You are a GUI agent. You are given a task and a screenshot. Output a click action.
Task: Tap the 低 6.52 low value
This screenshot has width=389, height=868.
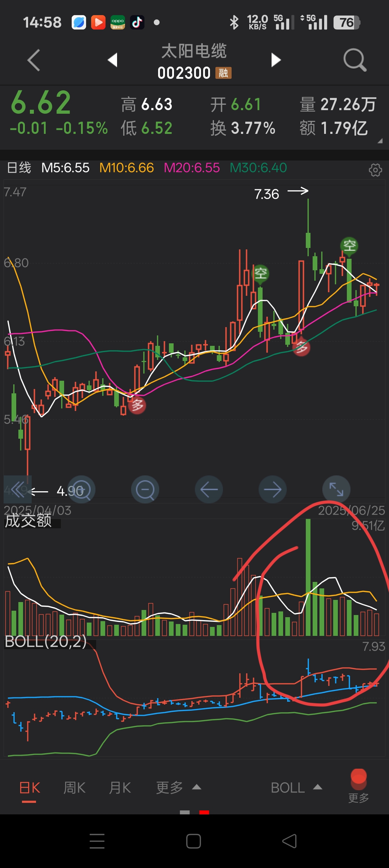[x=147, y=128]
